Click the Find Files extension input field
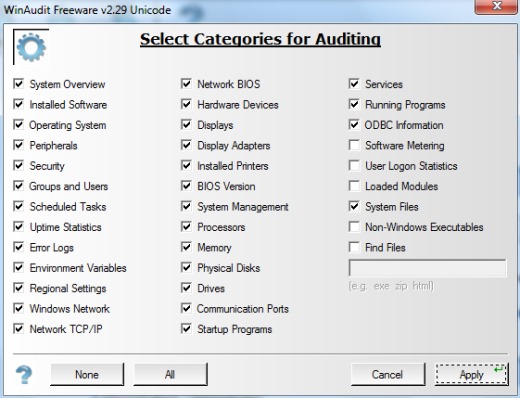The height and width of the screenshot is (398, 520). coord(427,268)
